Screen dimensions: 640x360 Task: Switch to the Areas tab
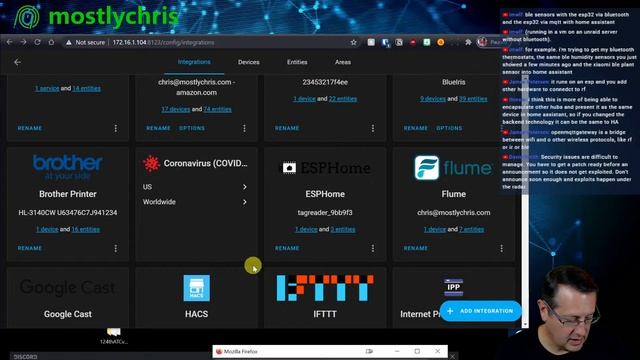tap(343, 62)
